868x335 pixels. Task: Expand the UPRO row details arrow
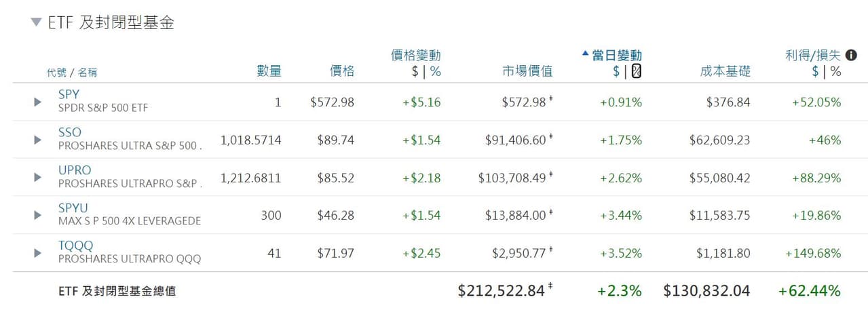pos(38,178)
